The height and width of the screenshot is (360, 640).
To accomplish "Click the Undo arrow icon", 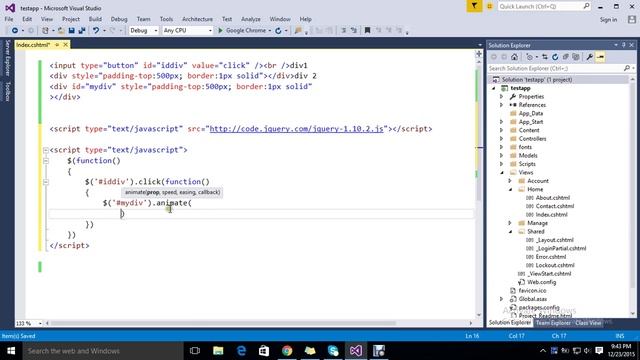I will tap(96, 31).
